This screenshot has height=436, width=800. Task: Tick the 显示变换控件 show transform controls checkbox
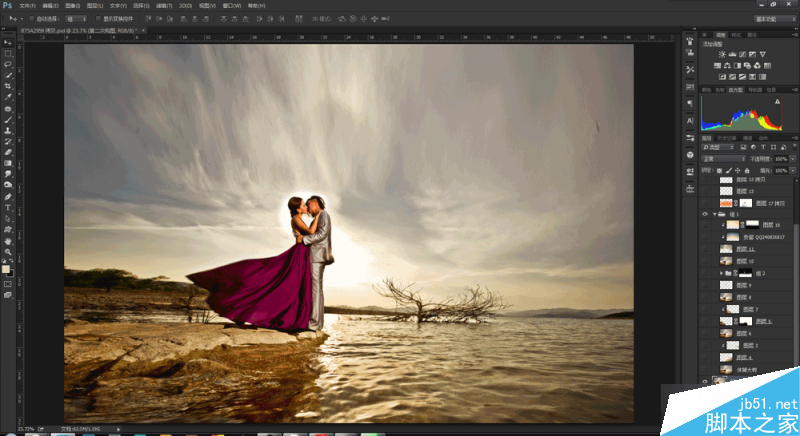point(98,19)
